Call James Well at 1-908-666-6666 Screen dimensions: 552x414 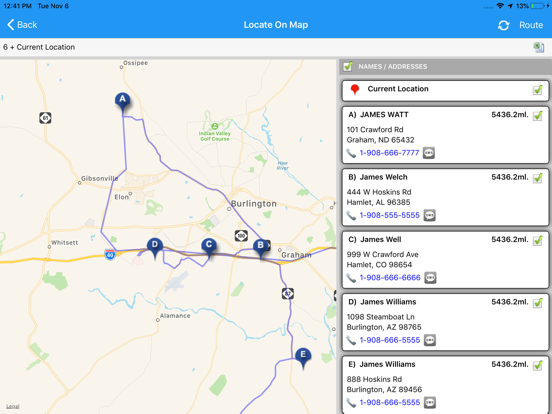[390, 277]
